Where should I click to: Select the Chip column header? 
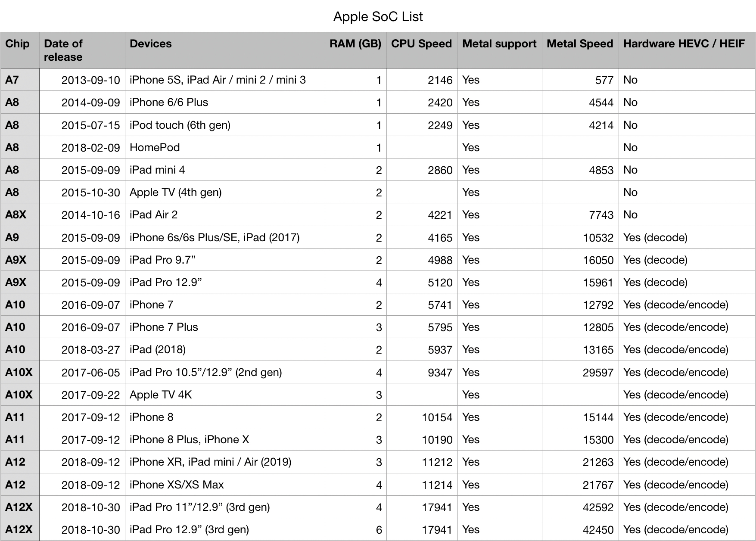[20, 50]
